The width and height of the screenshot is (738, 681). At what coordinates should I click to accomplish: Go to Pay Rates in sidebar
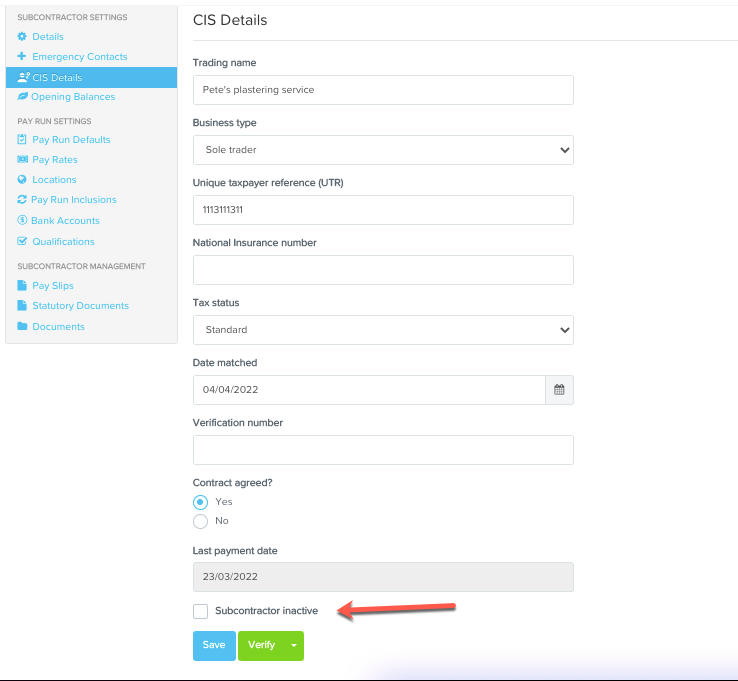pos(54,160)
